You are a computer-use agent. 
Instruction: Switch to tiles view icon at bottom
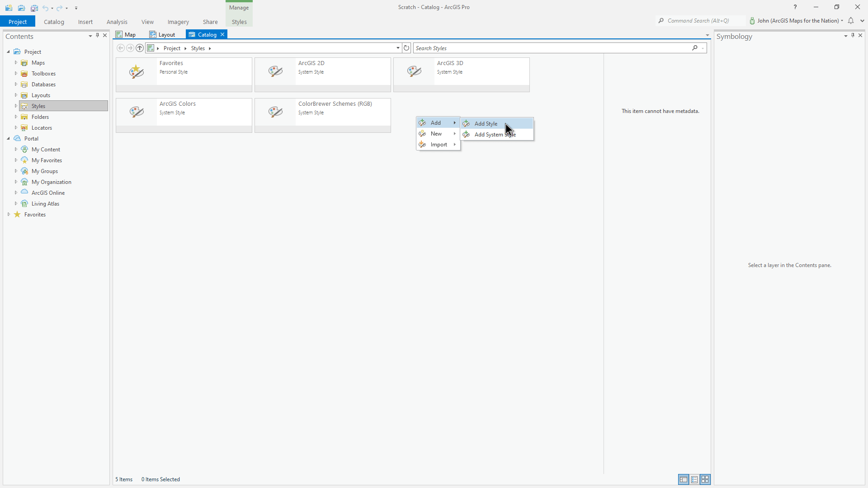pos(705,479)
